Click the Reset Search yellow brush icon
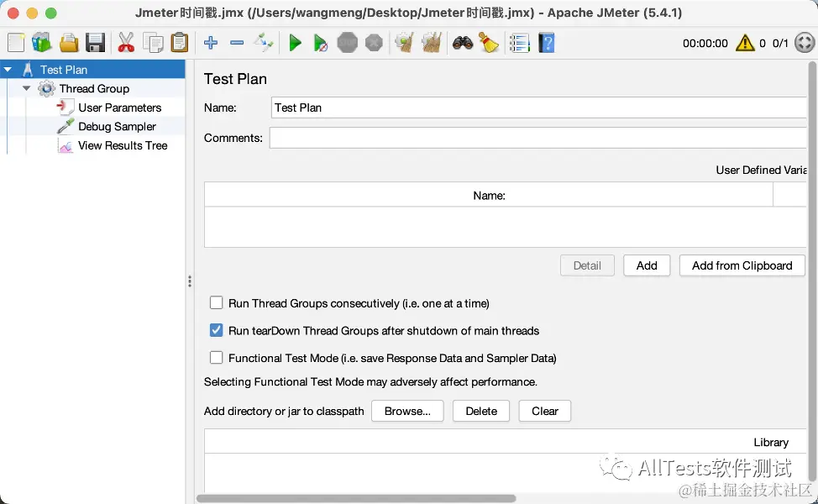The height and width of the screenshot is (504, 818). tap(489, 43)
